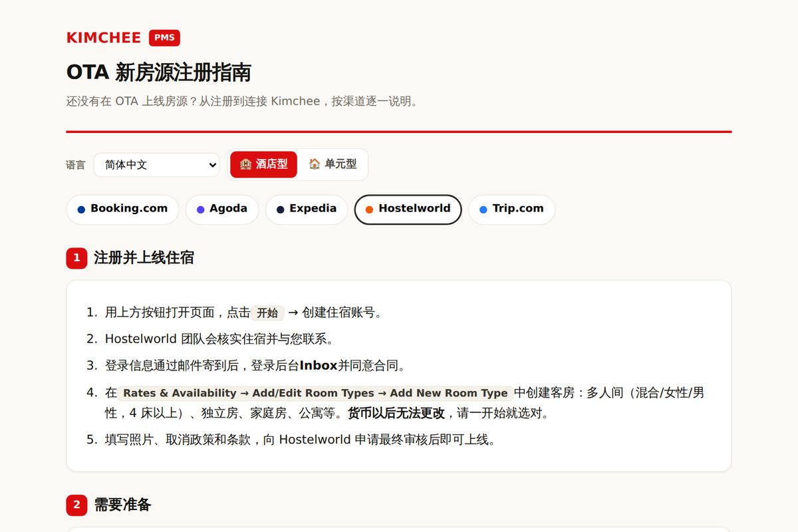Click the 开始 label in step 1
The image size is (798, 532).
point(267,313)
